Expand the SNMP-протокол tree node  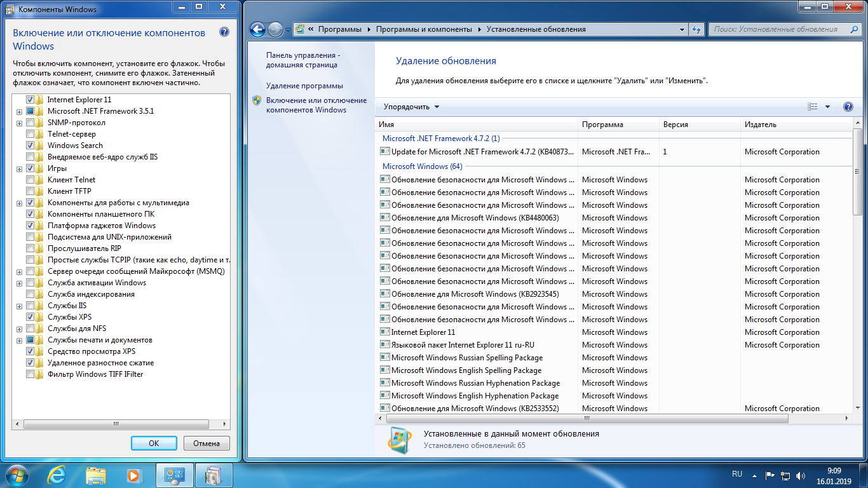(x=20, y=123)
